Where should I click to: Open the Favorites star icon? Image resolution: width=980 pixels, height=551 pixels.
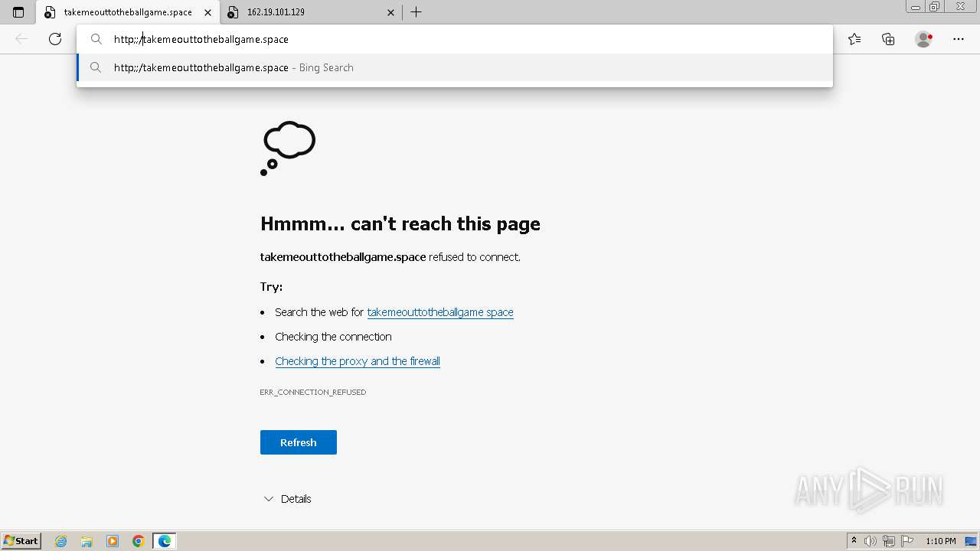pos(854,39)
